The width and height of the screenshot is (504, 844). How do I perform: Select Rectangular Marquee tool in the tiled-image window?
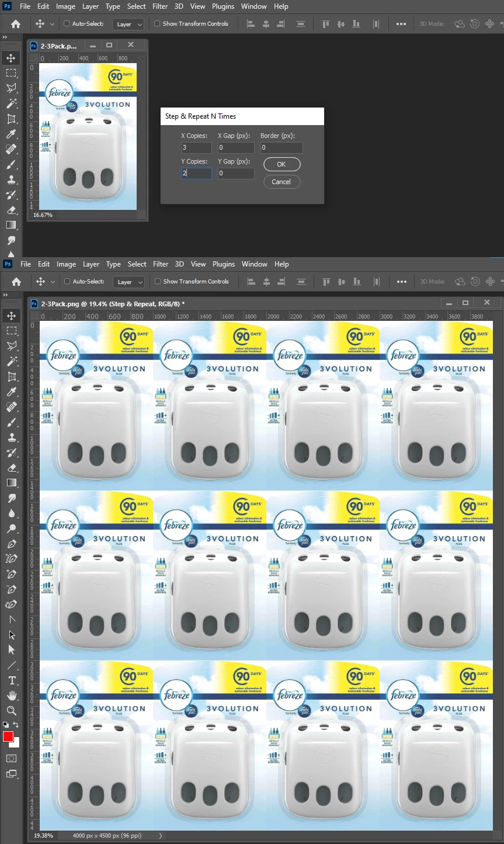[11, 331]
